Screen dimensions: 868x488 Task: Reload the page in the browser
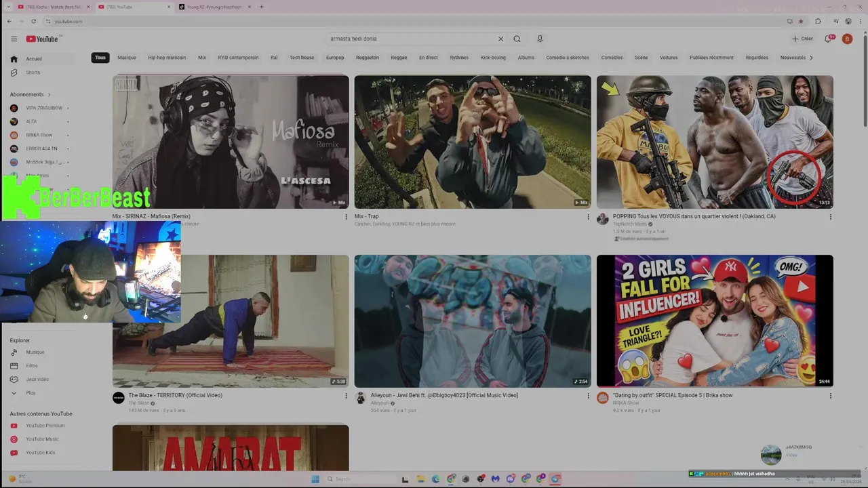pyautogui.click(x=33, y=21)
